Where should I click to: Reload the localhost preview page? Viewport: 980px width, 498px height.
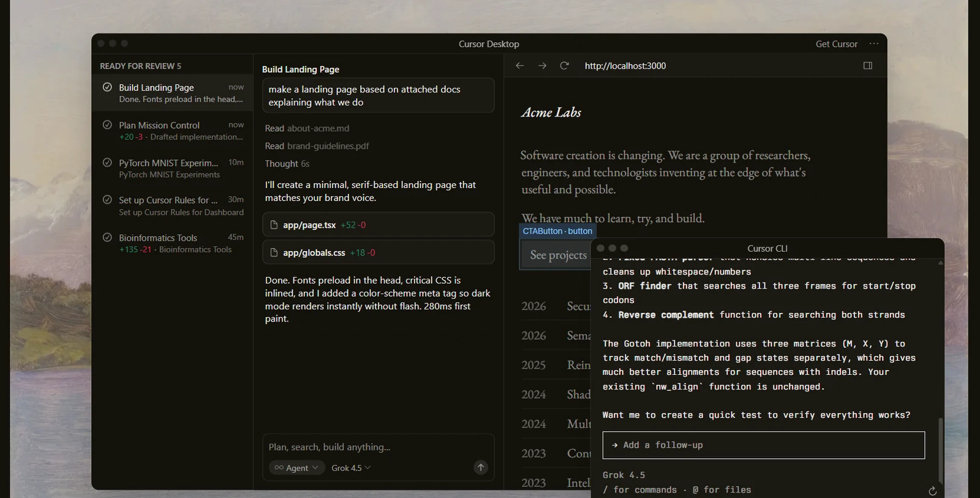[x=564, y=66]
